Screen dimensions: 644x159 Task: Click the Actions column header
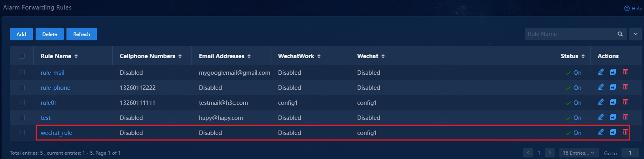tap(608, 56)
